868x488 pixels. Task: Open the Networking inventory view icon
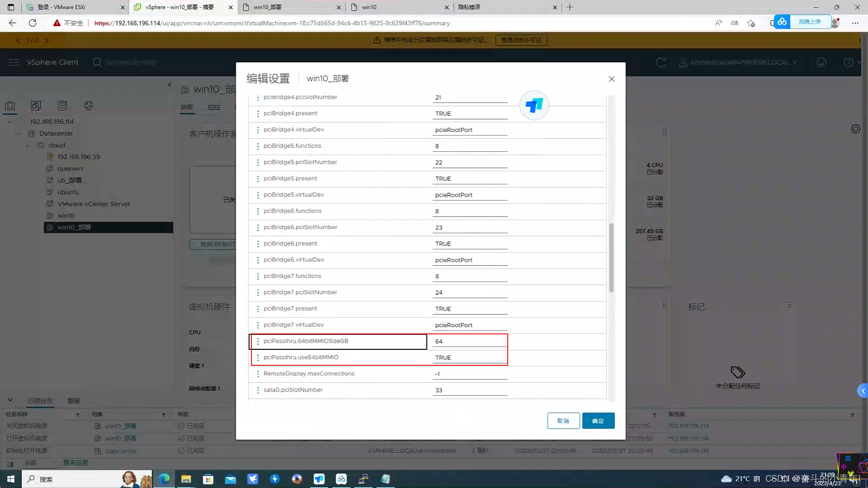pos(88,105)
